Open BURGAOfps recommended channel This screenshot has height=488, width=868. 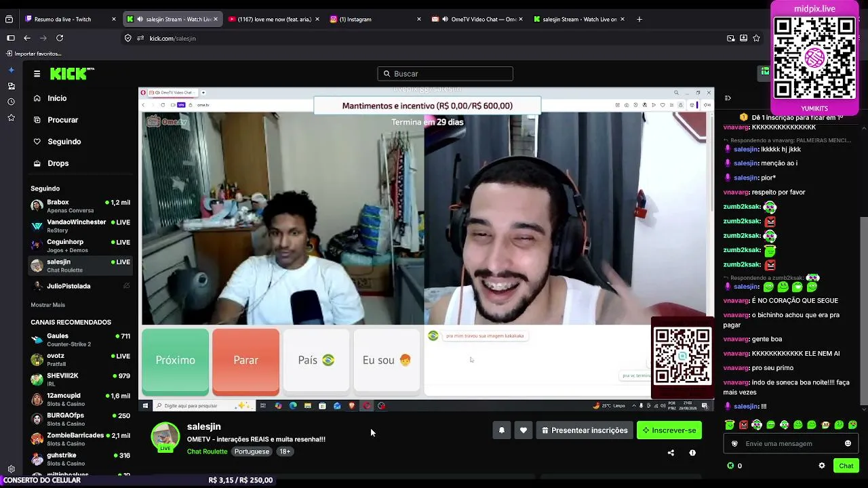coord(80,420)
